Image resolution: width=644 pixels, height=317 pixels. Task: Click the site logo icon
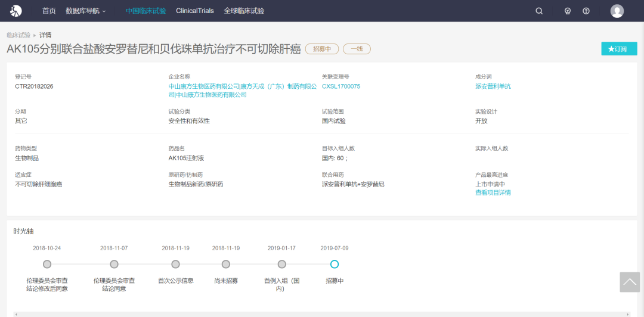pos(16,11)
